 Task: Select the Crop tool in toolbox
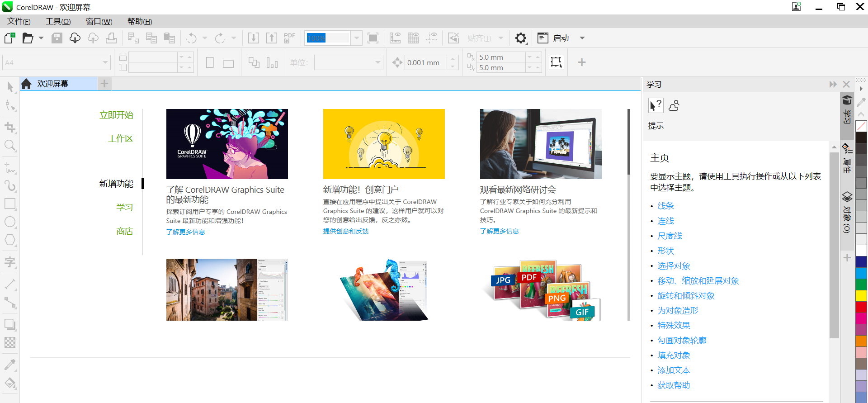click(10, 127)
